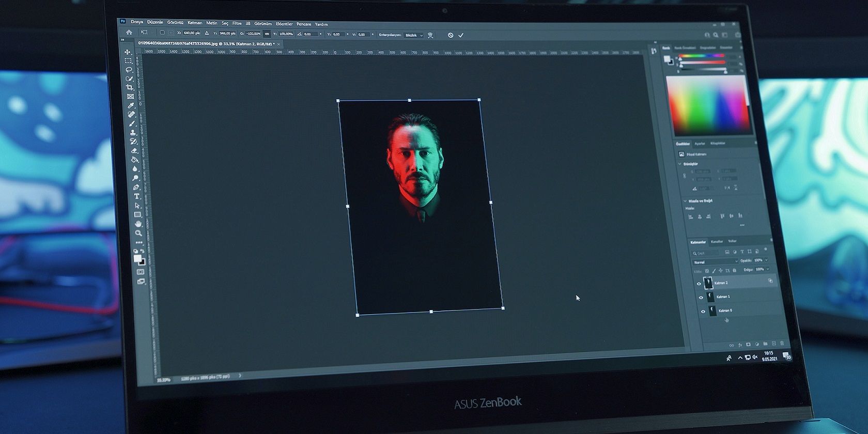Select the Path Selection arrow tool

(137, 206)
